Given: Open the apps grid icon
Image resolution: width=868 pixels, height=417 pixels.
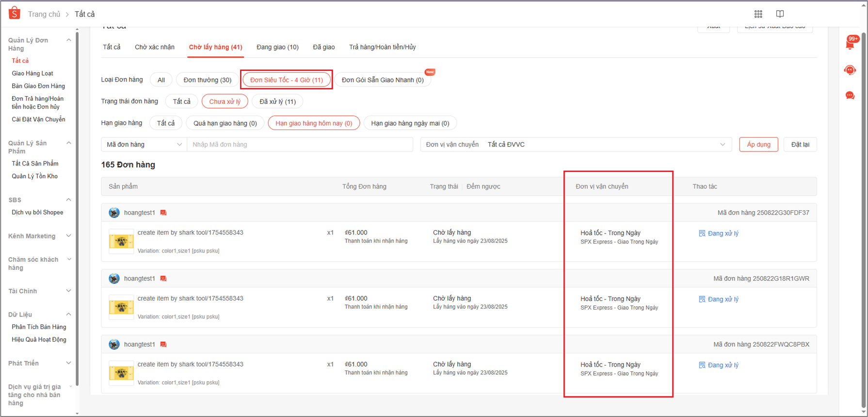Looking at the screenshot, I should point(758,14).
